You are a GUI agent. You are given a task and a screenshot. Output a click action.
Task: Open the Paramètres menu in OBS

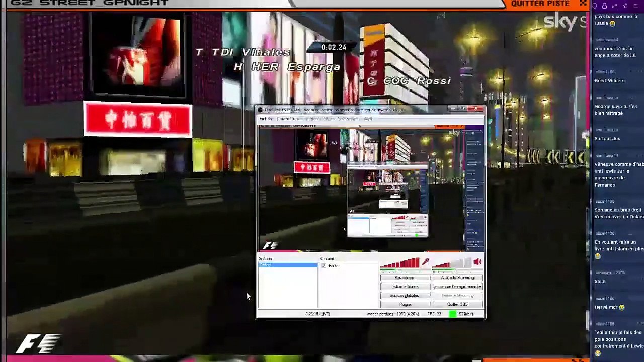click(288, 119)
